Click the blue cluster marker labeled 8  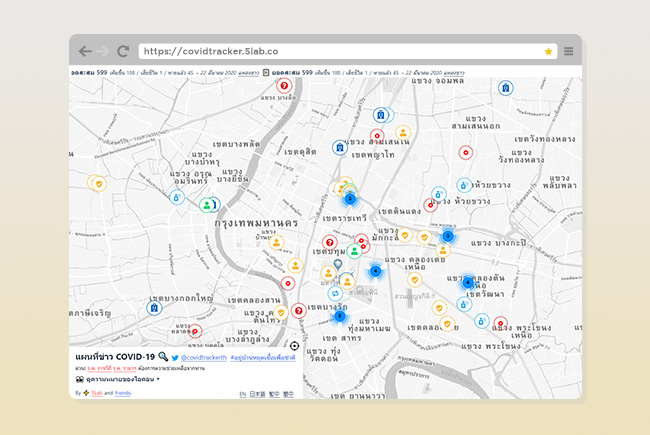[x=339, y=316]
